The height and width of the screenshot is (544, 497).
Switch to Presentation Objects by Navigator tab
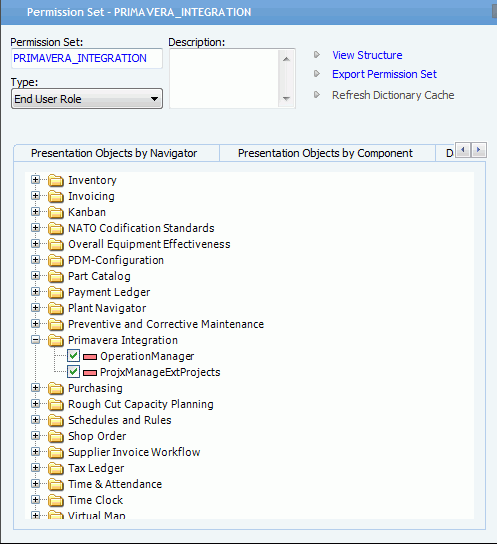point(114,153)
